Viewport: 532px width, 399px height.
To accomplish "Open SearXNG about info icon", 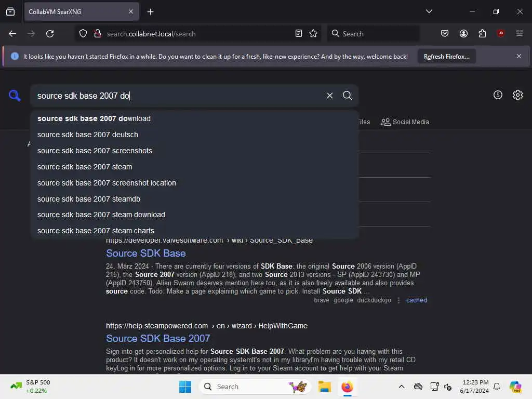I will (498, 95).
